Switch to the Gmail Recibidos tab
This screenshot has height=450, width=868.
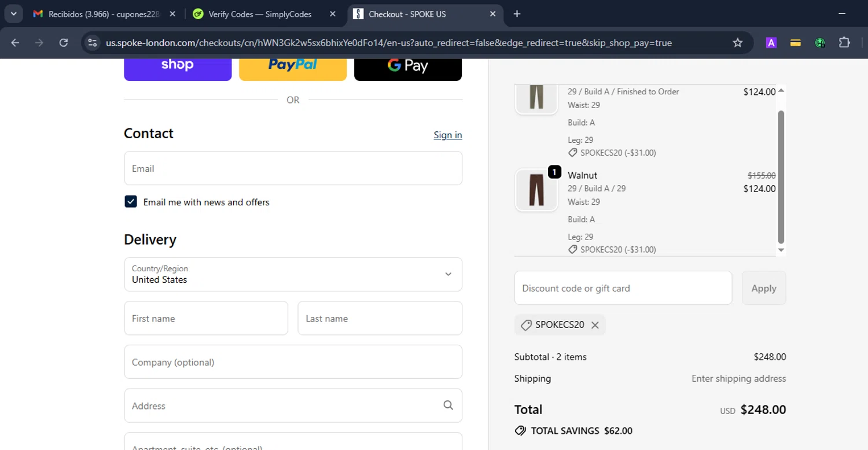105,14
